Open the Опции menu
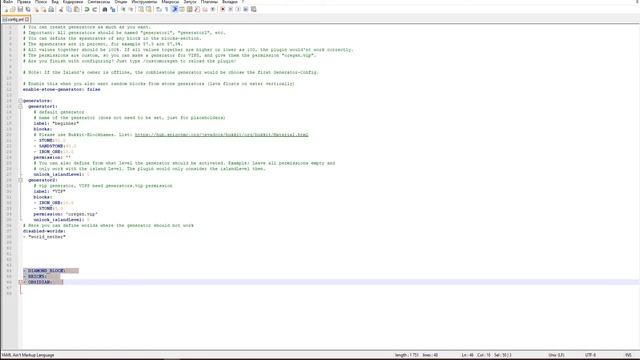Screen dimensions: 640x360 [121, 2]
